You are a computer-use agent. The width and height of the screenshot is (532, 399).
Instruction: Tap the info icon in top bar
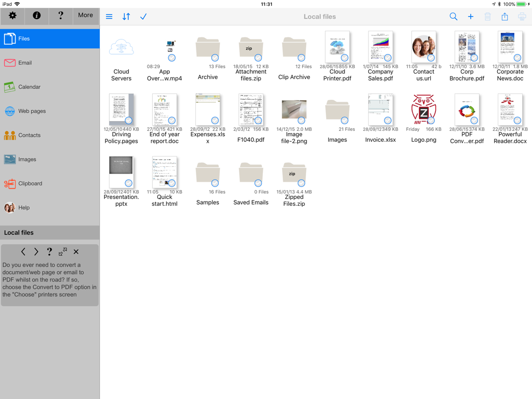(36, 16)
